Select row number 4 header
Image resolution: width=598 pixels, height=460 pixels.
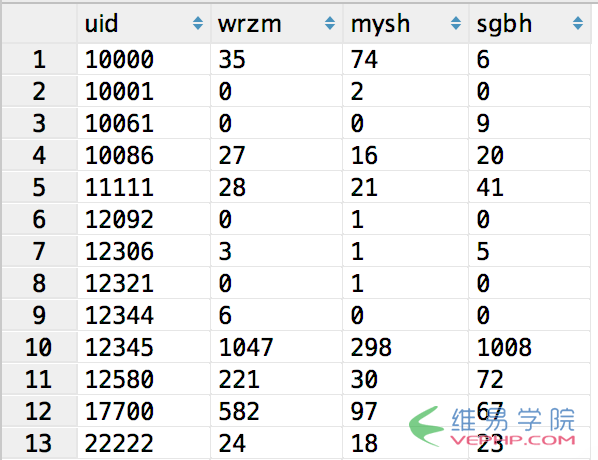point(39,155)
